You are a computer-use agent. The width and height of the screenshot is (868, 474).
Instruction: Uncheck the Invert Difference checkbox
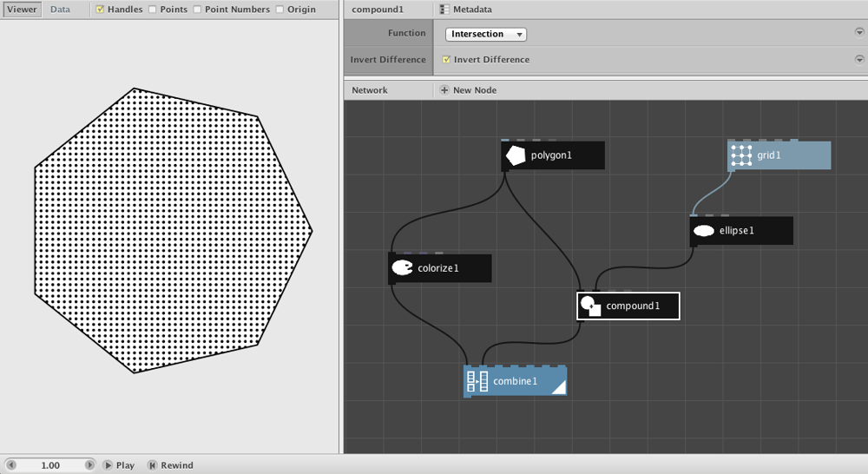446,59
